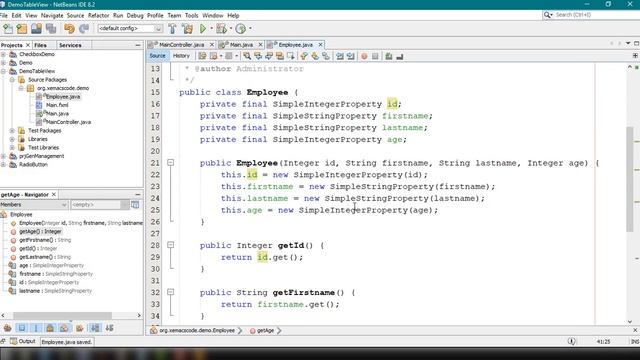Image resolution: width=640 pixels, height=360 pixels.
Task: Switch to the Files panel tab
Action: point(40,45)
